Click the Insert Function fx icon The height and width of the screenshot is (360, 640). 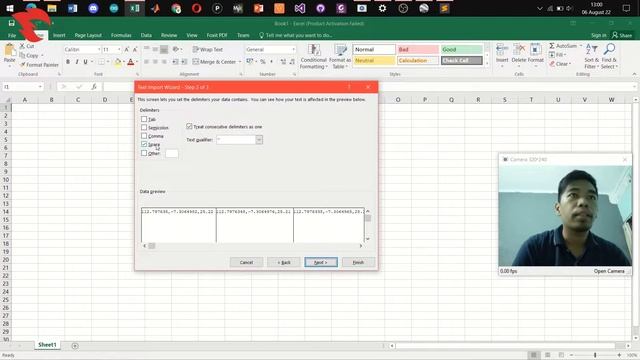[94, 87]
